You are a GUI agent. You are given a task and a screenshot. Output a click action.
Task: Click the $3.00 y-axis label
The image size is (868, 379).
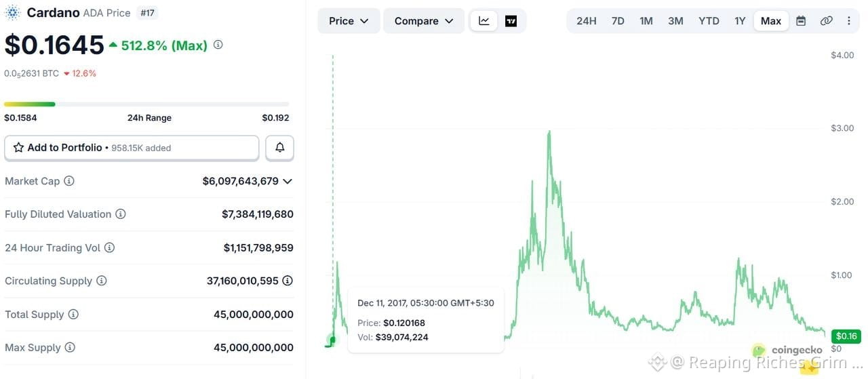842,128
